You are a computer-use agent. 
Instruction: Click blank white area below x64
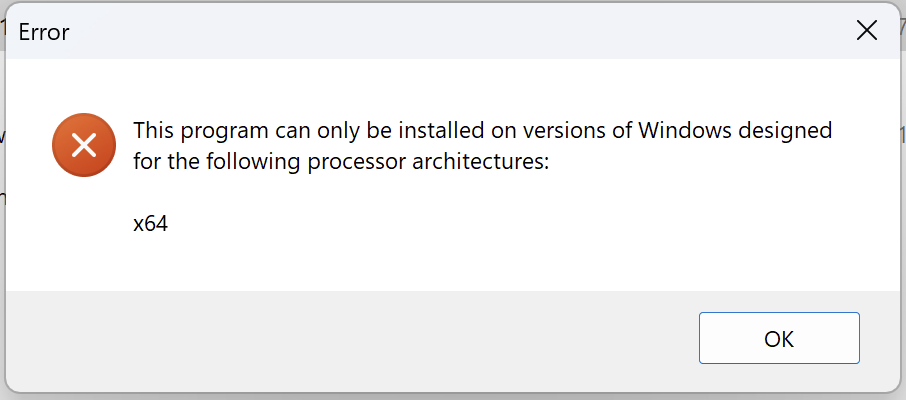pos(404,263)
